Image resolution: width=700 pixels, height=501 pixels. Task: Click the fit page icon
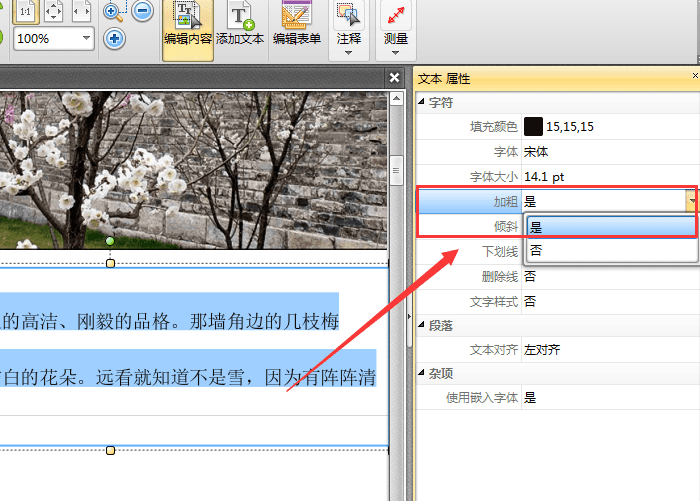point(54,12)
